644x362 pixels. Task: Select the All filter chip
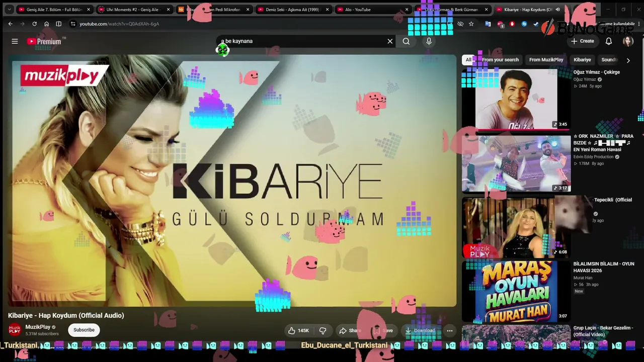pos(468,60)
